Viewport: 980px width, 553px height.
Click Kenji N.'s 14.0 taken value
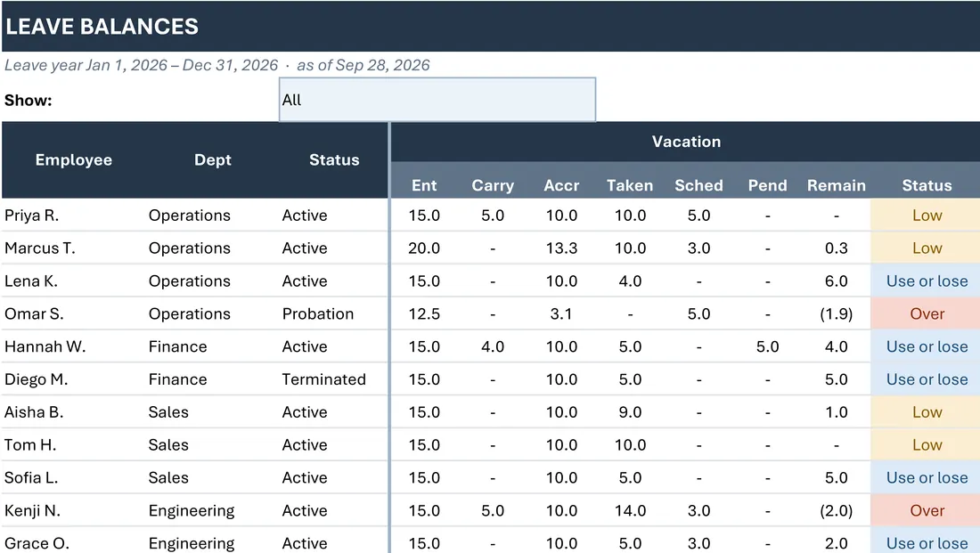pos(630,510)
